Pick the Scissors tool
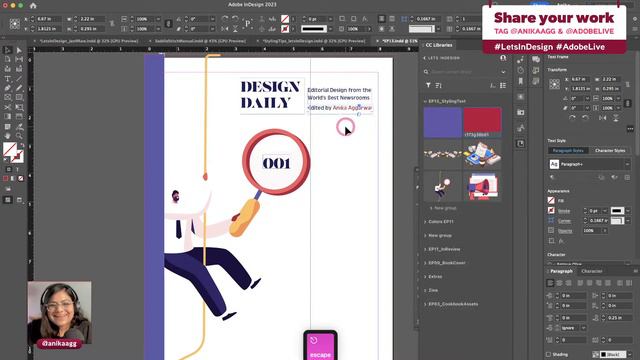The width and height of the screenshot is (640, 360). [7, 107]
